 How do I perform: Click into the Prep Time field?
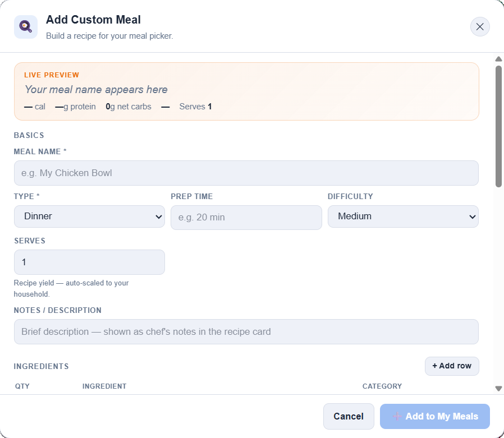[246, 218]
